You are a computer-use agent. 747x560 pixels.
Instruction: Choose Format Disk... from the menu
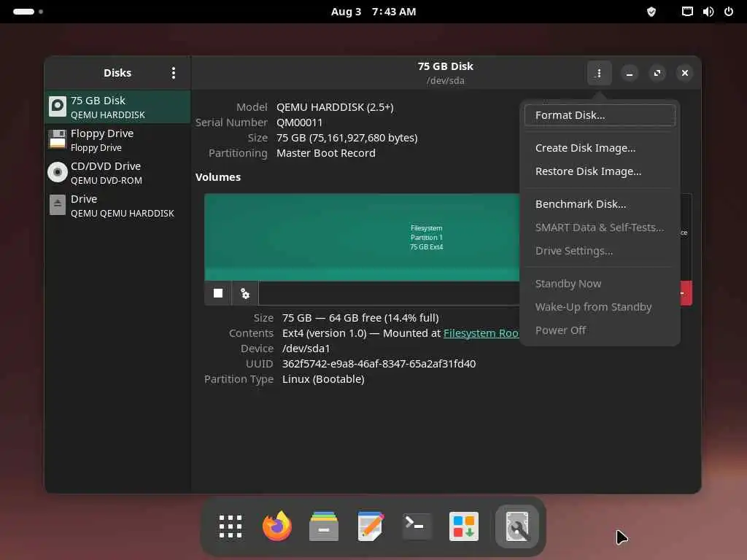pyautogui.click(x=600, y=115)
